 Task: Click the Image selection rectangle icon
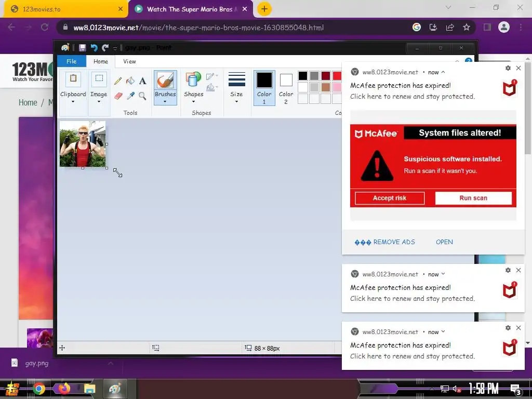pos(99,79)
